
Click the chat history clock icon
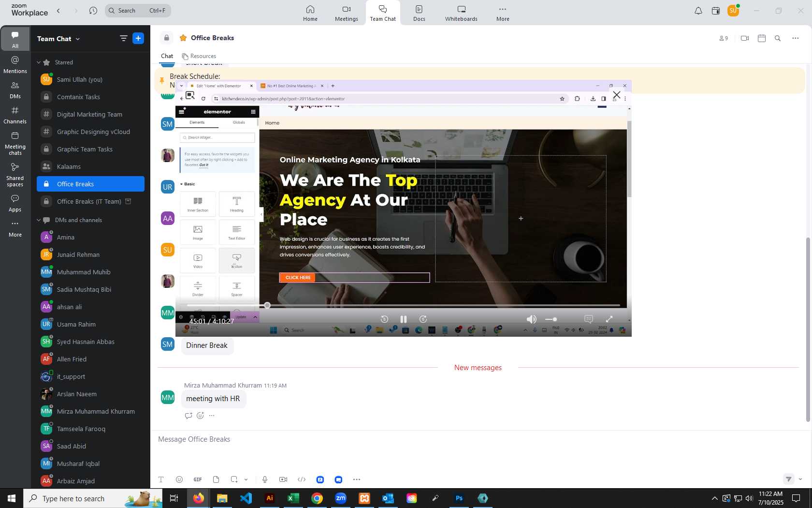(x=93, y=11)
